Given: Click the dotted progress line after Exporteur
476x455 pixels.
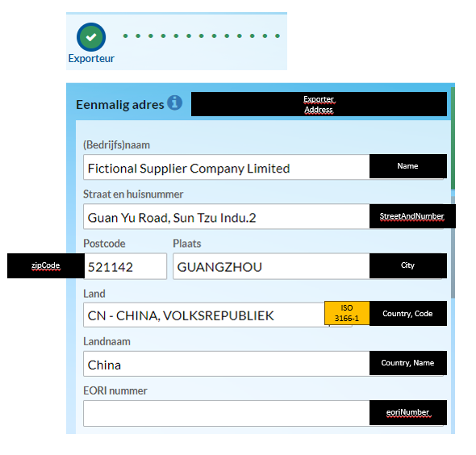Looking at the screenshot, I should pos(201,35).
